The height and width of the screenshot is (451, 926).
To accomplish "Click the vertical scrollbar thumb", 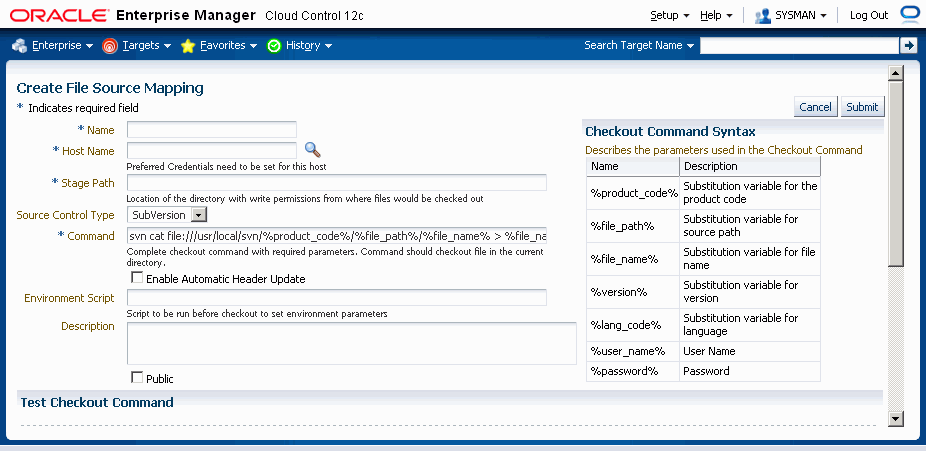I will tap(896, 174).
